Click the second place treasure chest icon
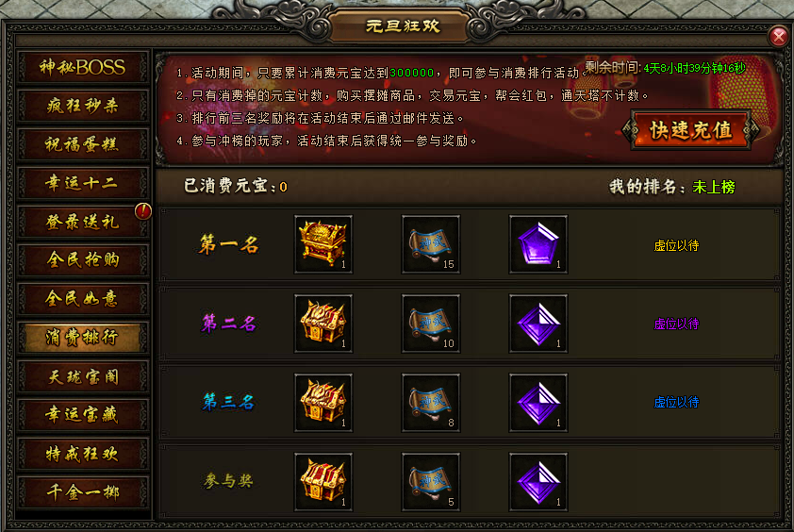The width and height of the screenshot is (794, 532). click(323, 324)
